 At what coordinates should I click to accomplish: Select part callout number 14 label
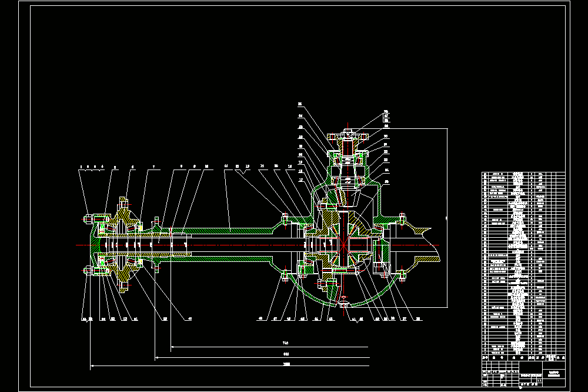262,165
